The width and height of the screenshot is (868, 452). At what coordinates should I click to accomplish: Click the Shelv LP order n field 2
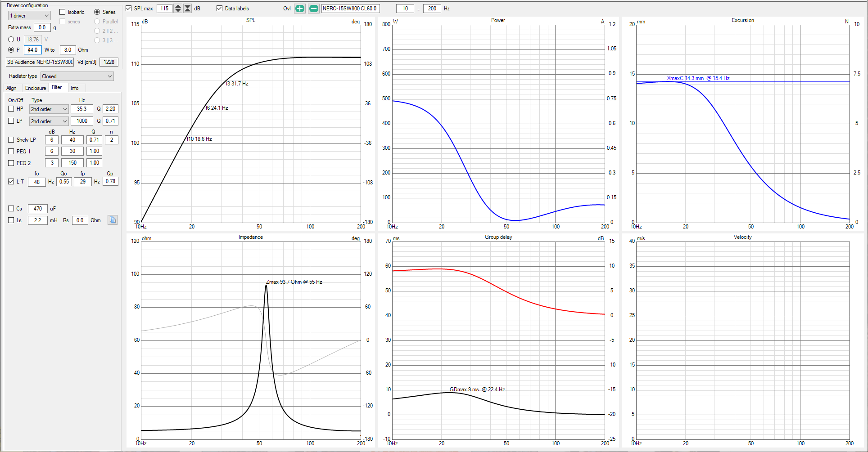tap(112, 140)
